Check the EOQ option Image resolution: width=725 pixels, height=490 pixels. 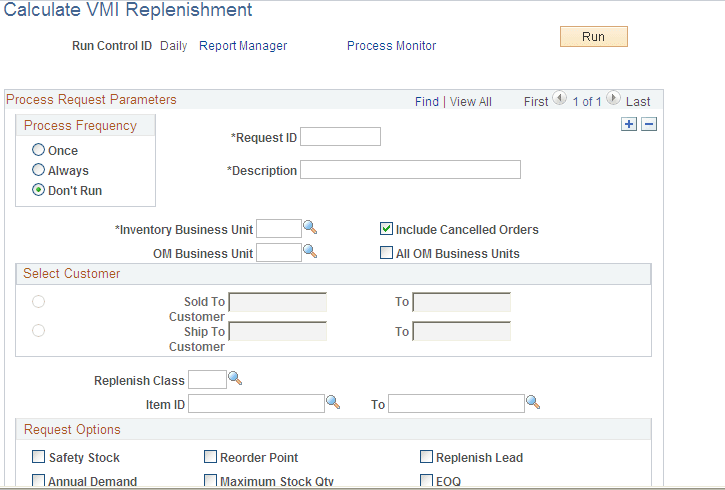click(426, 480)
